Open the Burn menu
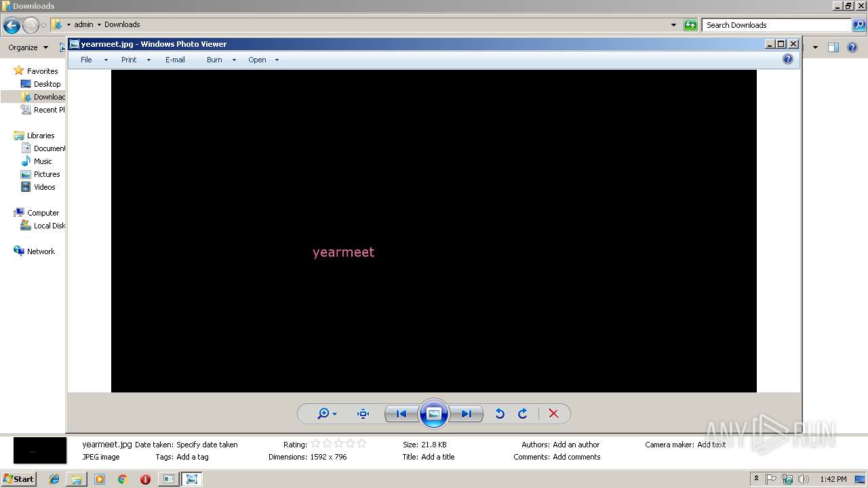Image resolution: width=868 pixels, height=488 pixels. point(214,60)
